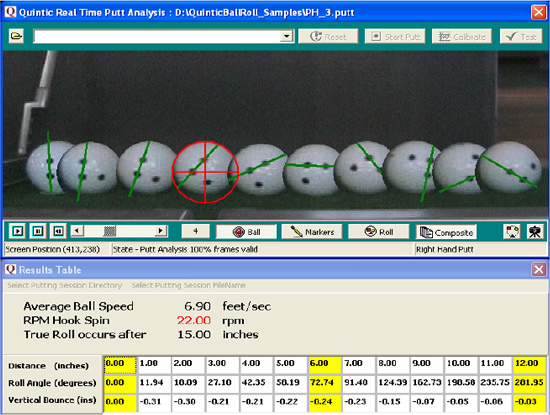Select the Distance cell 0.00
The width and height of the screenshot is (550, 415).
[x=120, y=365]
